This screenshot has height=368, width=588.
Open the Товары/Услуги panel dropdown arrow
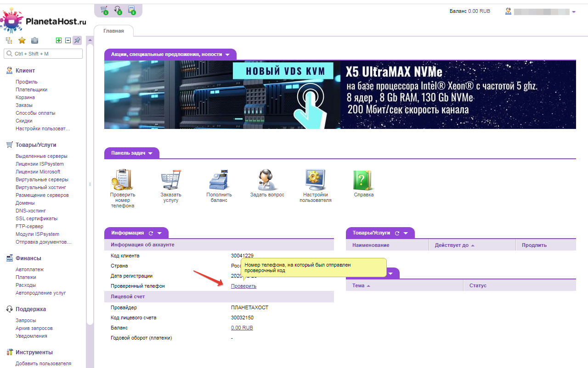coord(406,233)
